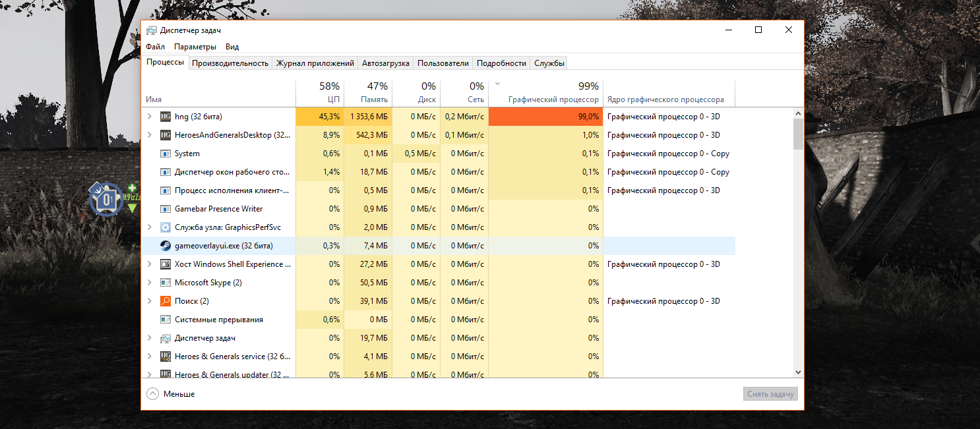Expand the Поиск (2) process group
Image resolution: width=980 pixels, height=429 pixels.
pos(150,301)
